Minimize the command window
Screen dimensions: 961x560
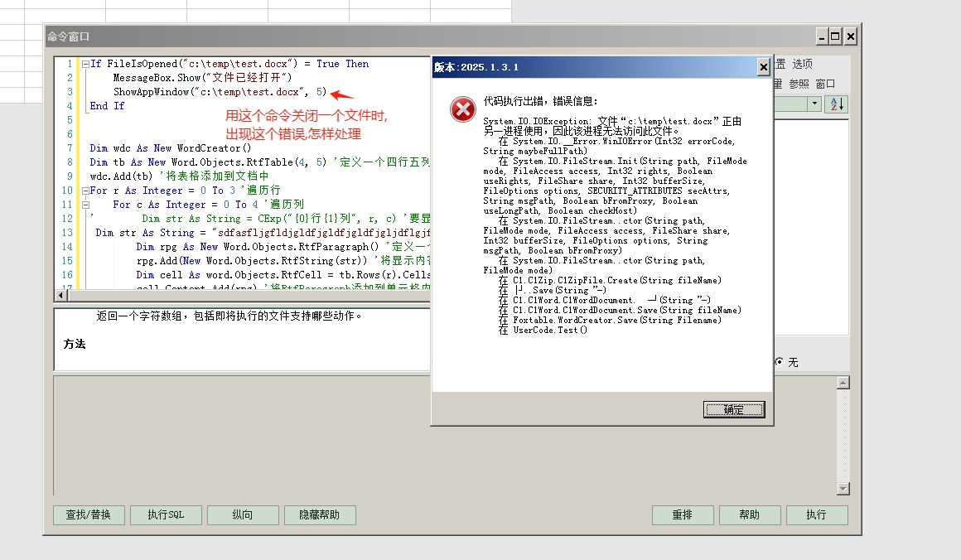821,36
